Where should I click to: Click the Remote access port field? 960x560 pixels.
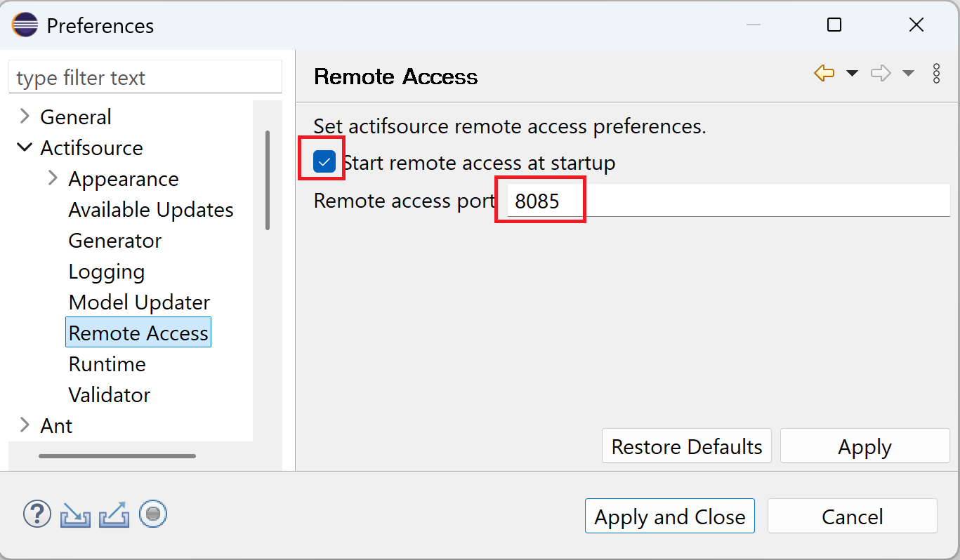[729, 201]
